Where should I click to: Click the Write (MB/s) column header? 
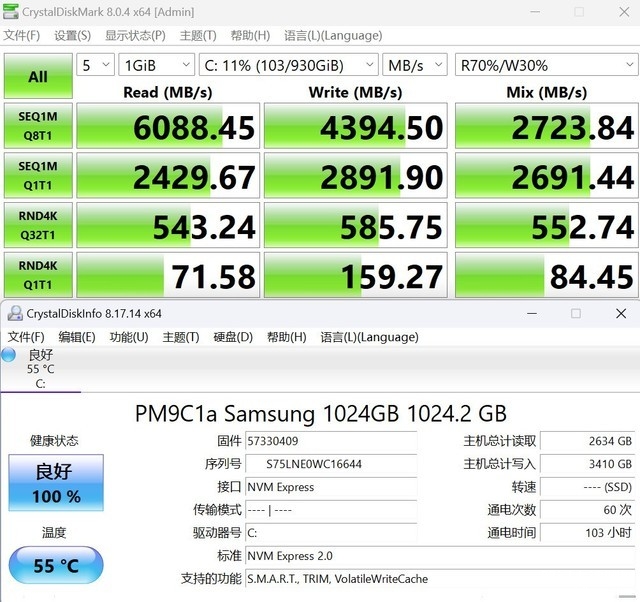click(x=356, y=92)
